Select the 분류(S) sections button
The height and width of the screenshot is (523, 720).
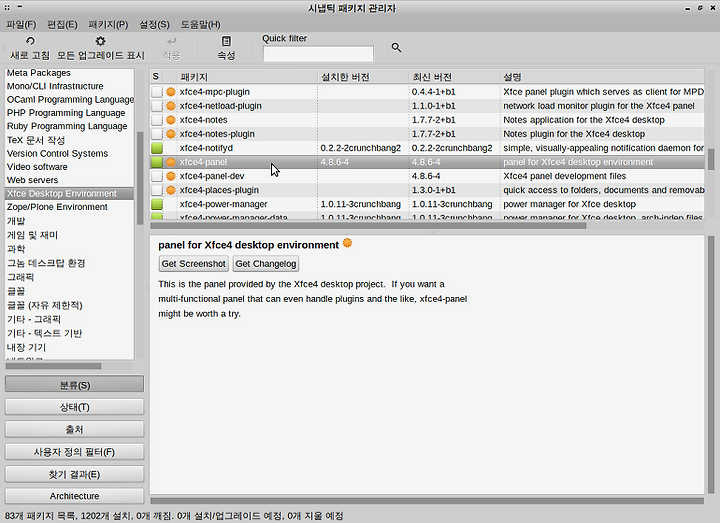[x=74, y=385]
